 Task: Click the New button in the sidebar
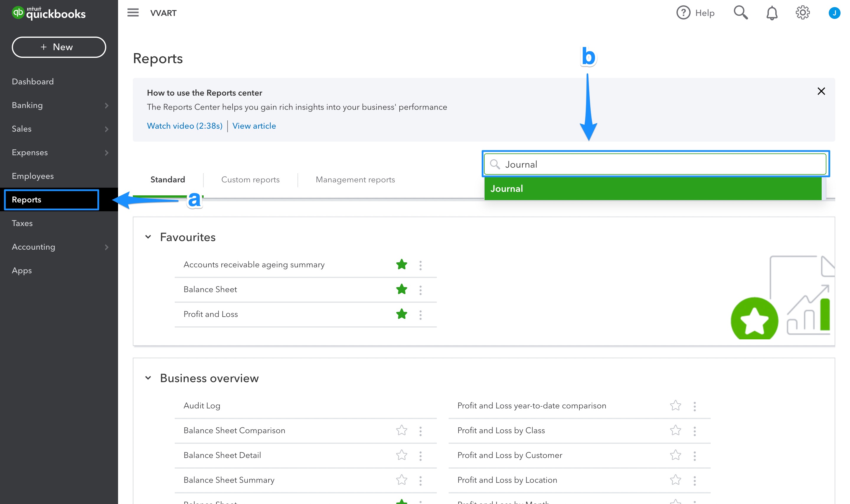click(x=59, y=47)
